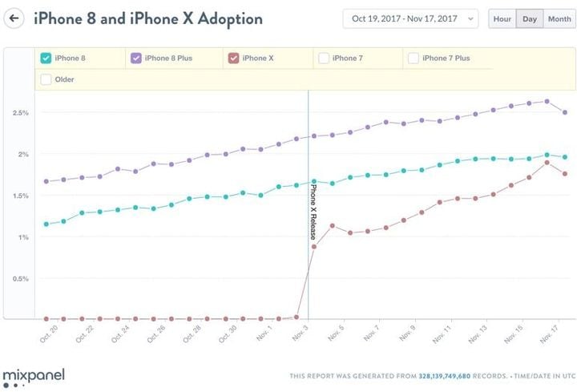This screenshot has width=577, height=392.
Task: Click iPhone 8 Plus peak data point on Nov 16
Action: coord(547,101)
